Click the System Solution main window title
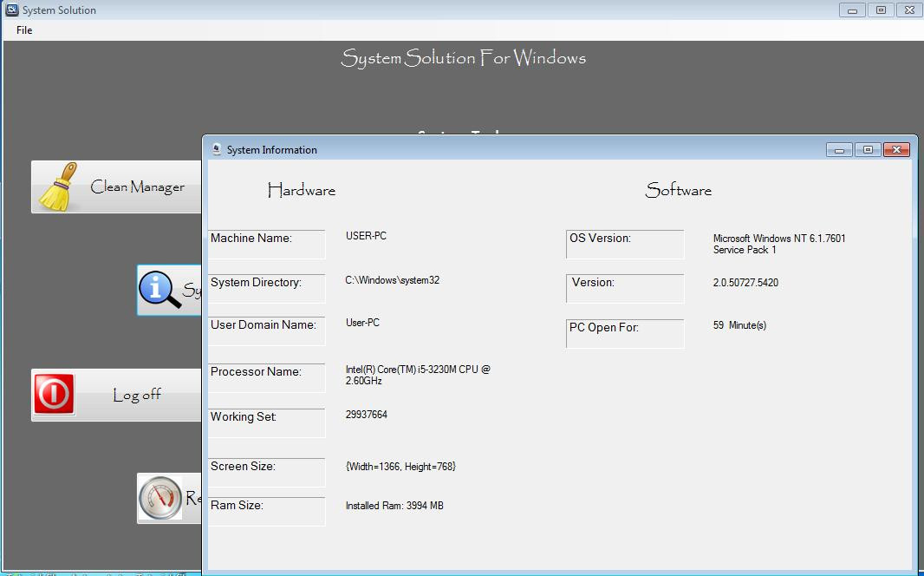This screenshot has width=924, height=576. click(59, 10)
